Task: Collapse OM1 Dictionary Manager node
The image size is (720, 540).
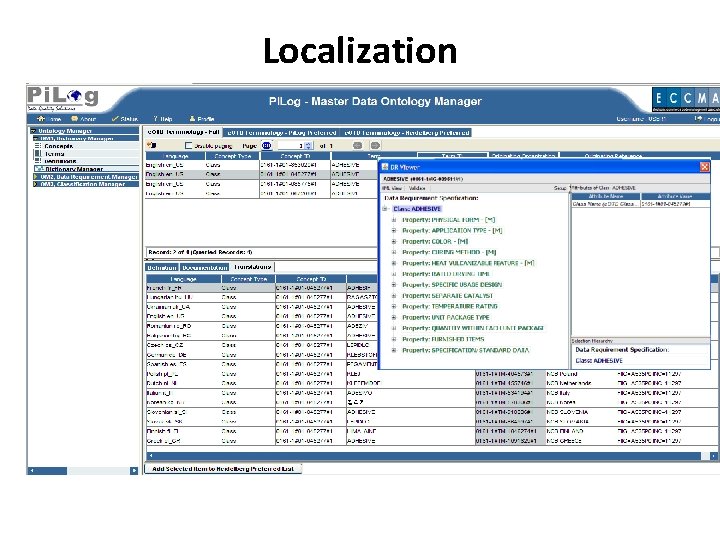Action: [36, 138]
